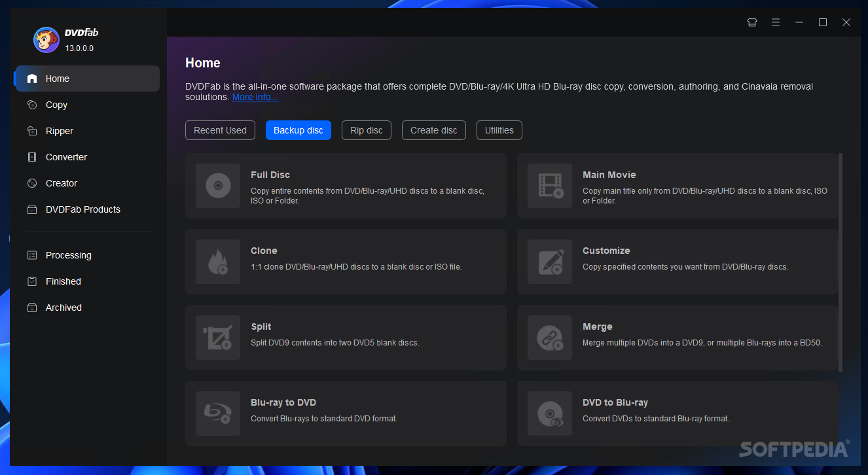Follow the More Info... link

pyautogui.click(x=255, y=97)
